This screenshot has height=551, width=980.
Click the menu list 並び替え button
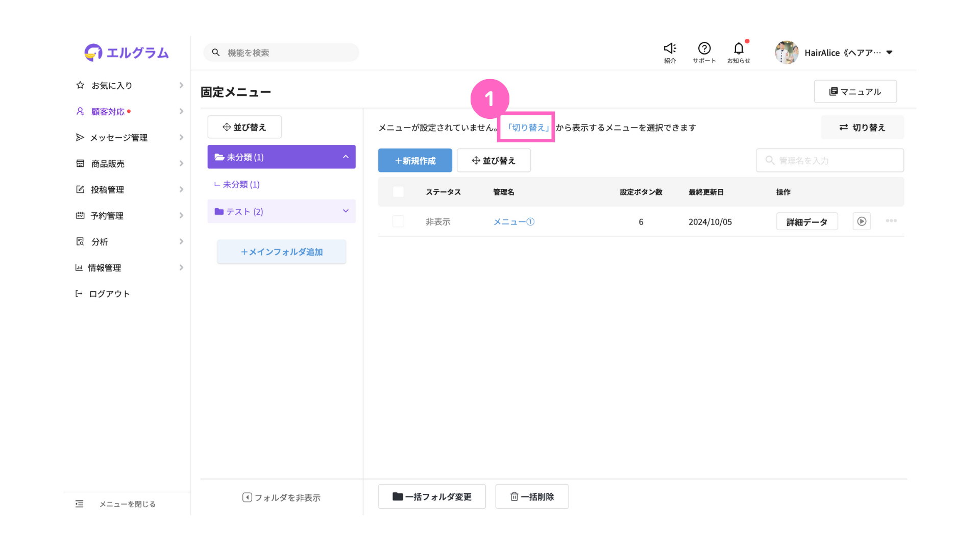(x=494, y=160)
